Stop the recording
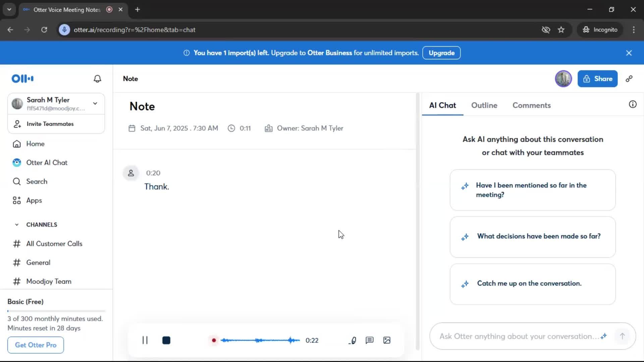Screen dimensions: 644x362 click(x=166, y=340)
